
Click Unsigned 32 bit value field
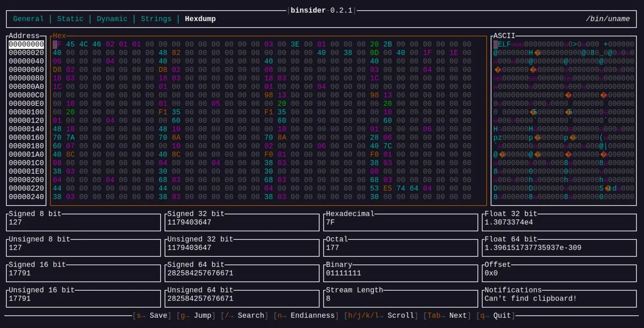[242, 247]
